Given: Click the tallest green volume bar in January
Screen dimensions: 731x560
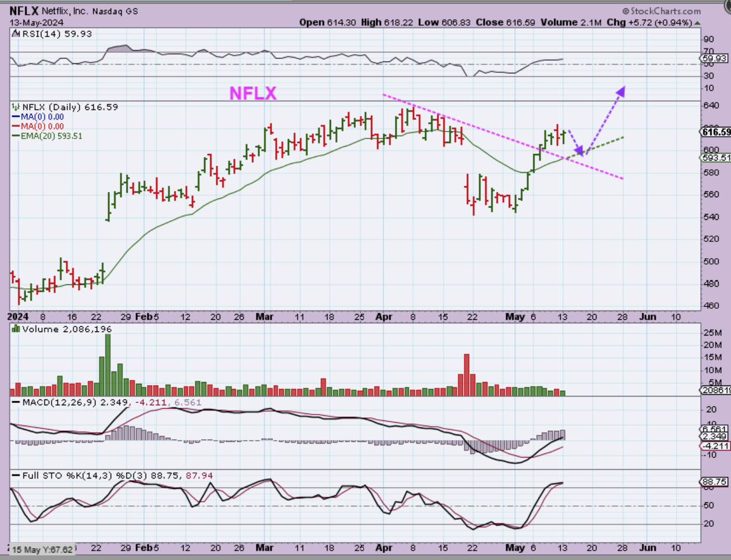Looking at the screenshot, I should coord(108,364).
